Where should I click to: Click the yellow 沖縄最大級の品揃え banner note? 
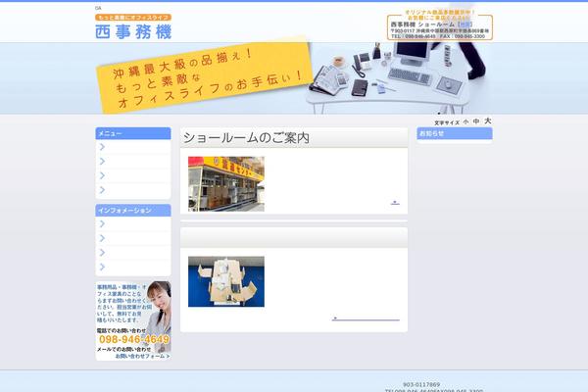pos(205,75)
